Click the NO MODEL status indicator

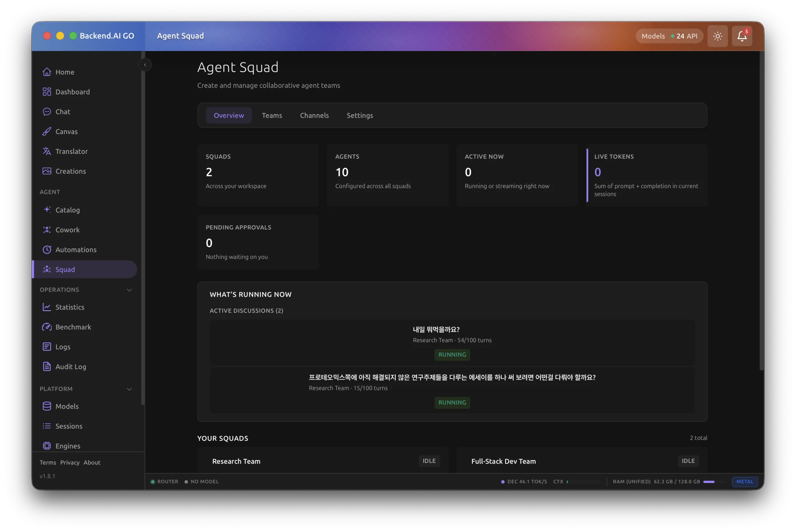coord(201,482)
